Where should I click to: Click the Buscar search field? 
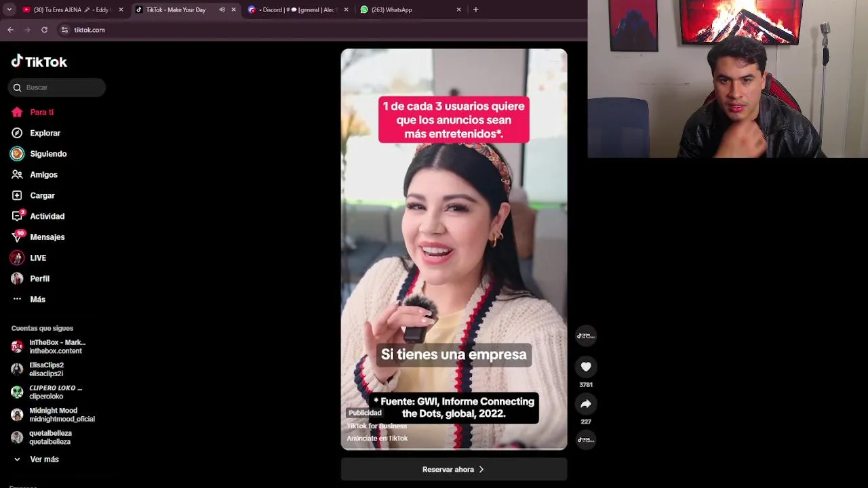coord(57,87)
